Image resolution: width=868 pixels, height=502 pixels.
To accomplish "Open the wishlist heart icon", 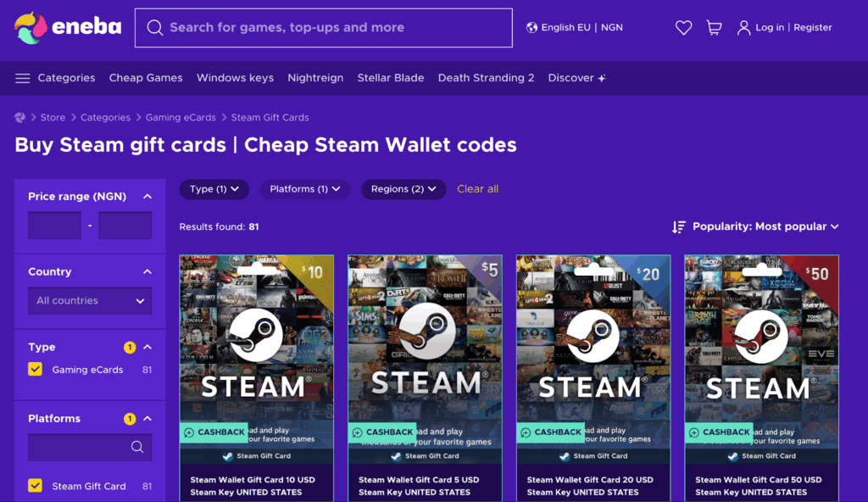I will (683, 28).
